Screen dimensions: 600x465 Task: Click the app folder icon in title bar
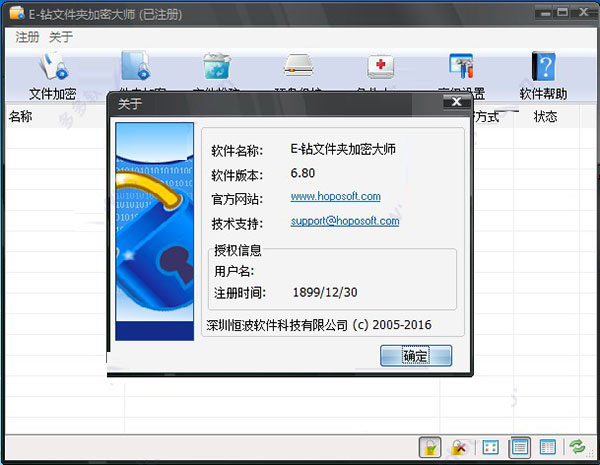(x=17, y=13)
